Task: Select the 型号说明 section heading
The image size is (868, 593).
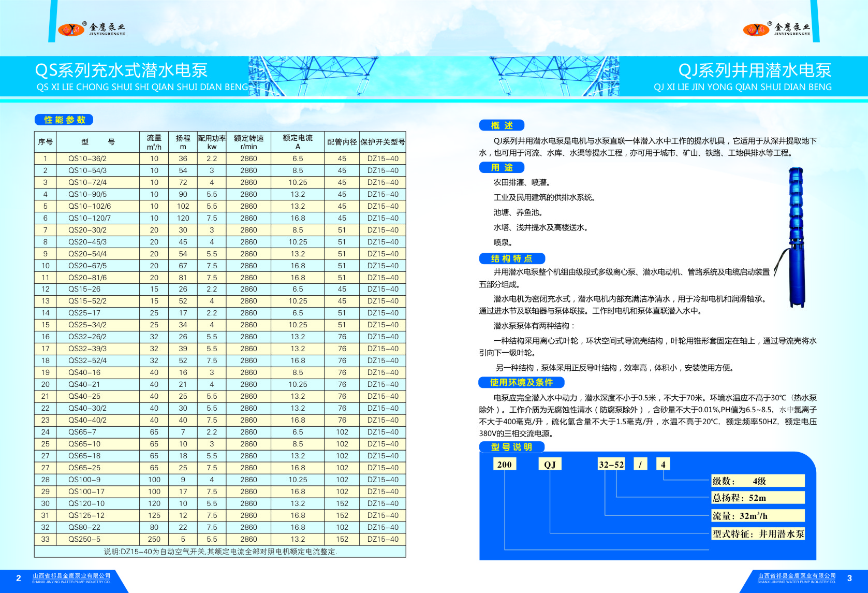Action: (511, 447)
